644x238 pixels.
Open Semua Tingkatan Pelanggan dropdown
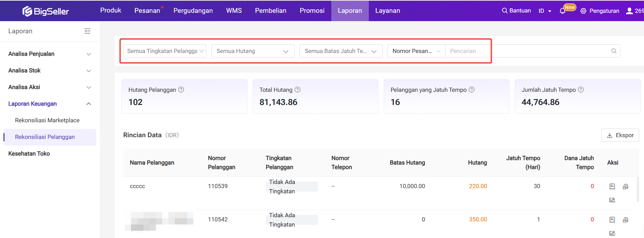click(x=165, y=51)
